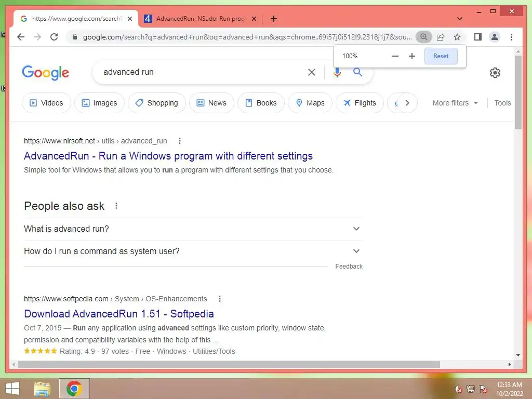Open the Action Center flag icon
532x399 pixels.
point(483,389)
